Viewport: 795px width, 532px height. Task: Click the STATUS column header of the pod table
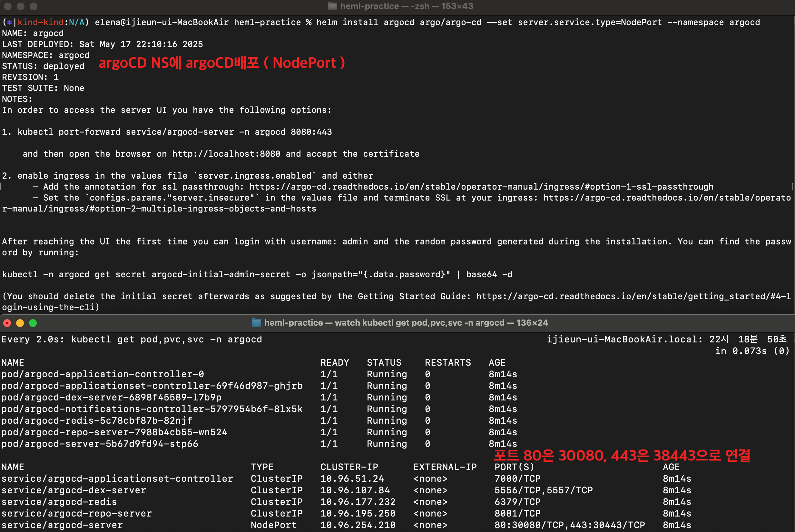point(384,362)
